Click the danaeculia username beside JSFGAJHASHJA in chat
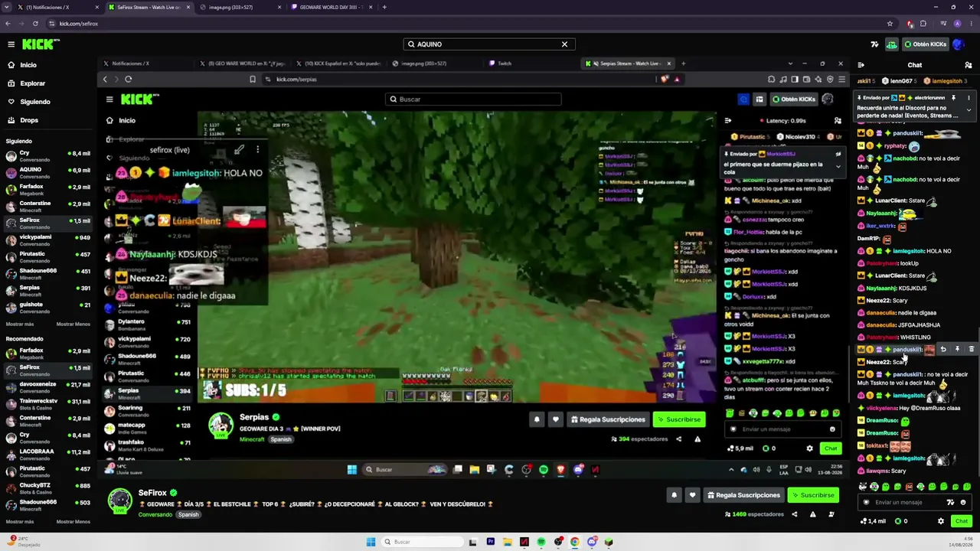Viewport: 980px width, 551px height. coord(881,325)
